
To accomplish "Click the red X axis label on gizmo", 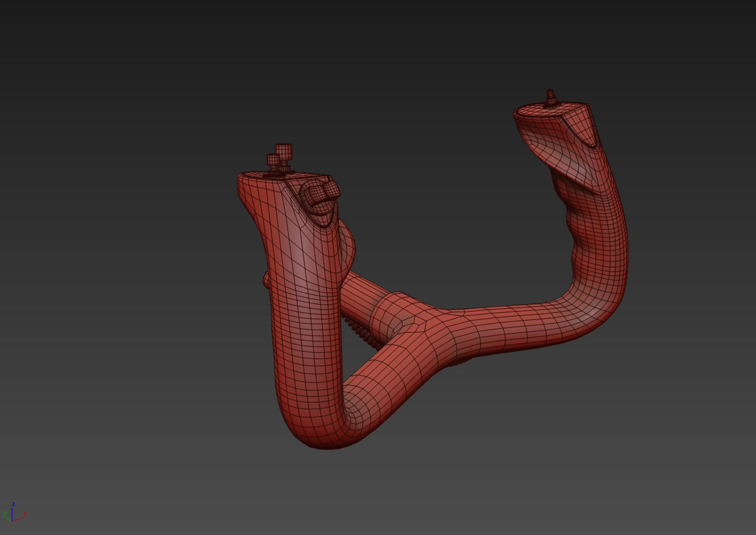I will coord(25,514).
